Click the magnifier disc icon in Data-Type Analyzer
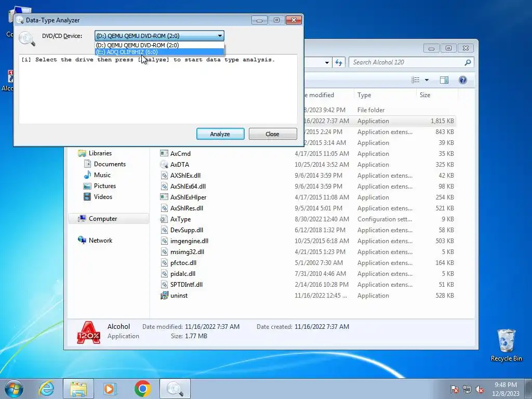This screenshot has width=532, height=399. click(27, 38)
